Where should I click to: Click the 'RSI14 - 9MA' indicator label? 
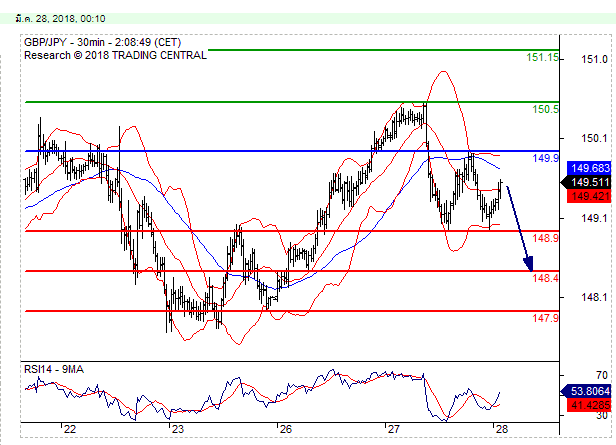(54, 369)
